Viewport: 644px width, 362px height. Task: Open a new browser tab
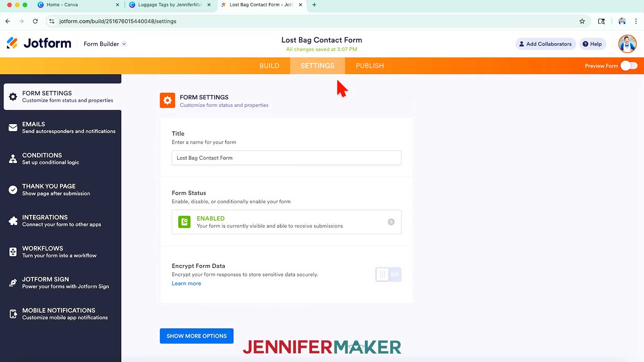click(x=314, y=5)
